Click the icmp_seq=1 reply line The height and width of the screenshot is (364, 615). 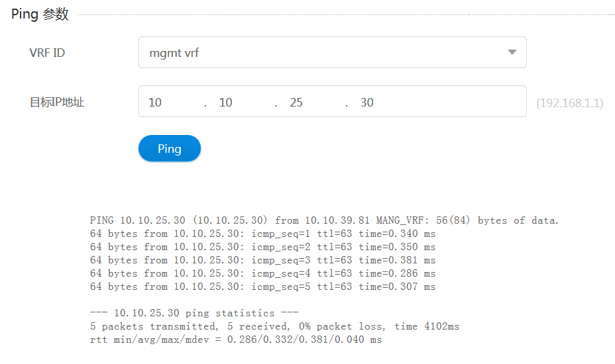263,234
